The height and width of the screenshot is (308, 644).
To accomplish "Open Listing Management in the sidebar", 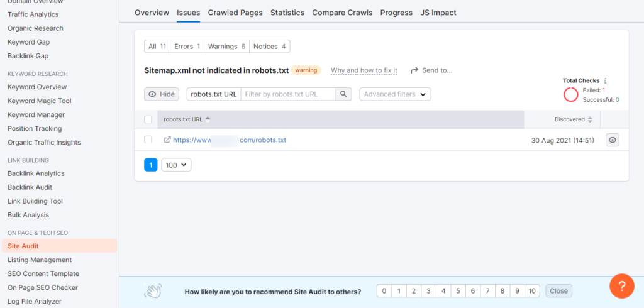I will tap(40, 260).
